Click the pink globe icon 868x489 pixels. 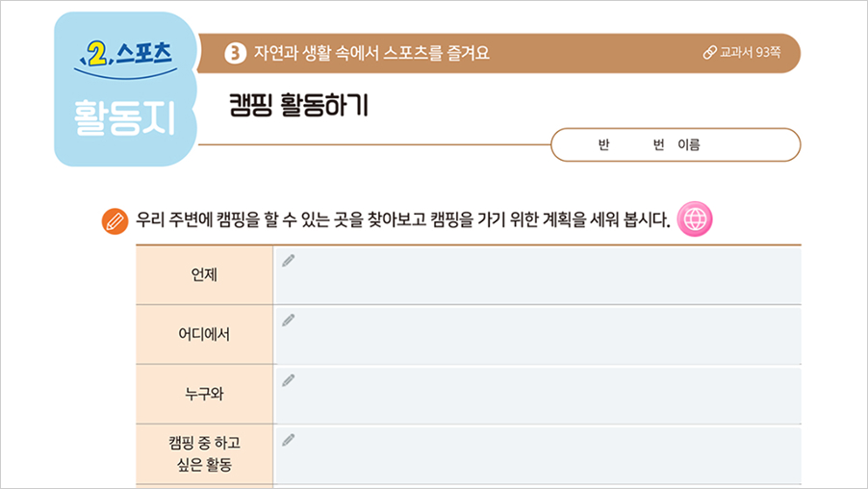pos(696,219)
